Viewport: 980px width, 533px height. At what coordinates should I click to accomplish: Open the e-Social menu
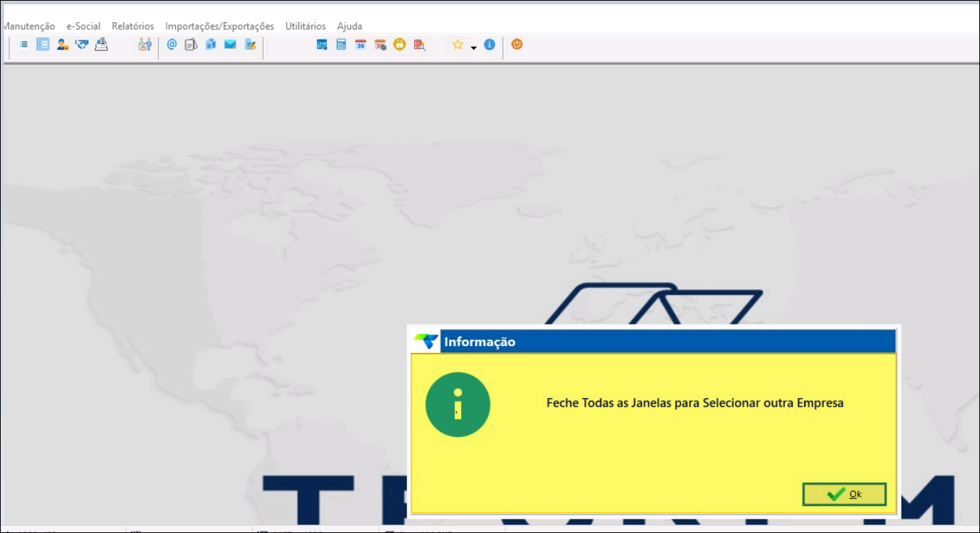coord(84,26)
